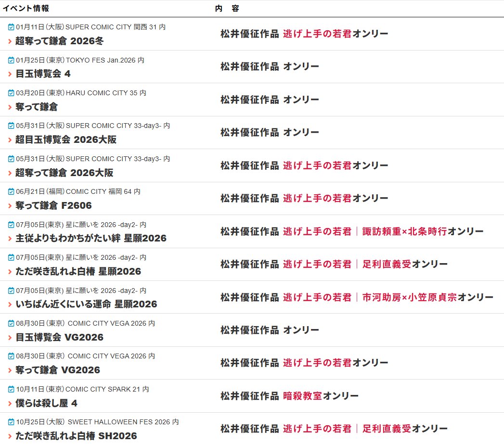Click content 足利直義受オンリー in the 星願2026 row

(x=405, y=264)
